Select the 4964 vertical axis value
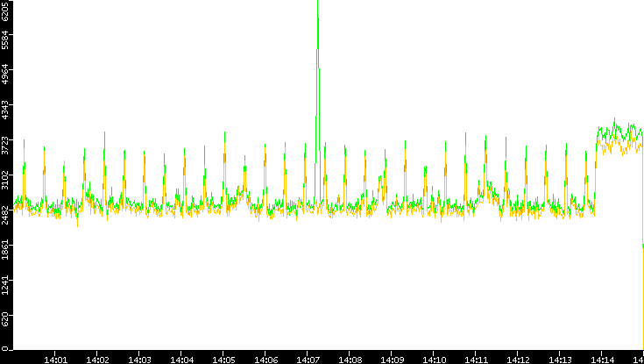 click(x=5, y=75)
